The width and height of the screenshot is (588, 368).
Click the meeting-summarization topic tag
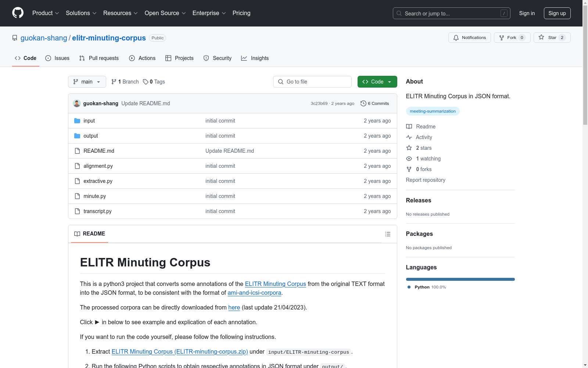coord(433,111)
